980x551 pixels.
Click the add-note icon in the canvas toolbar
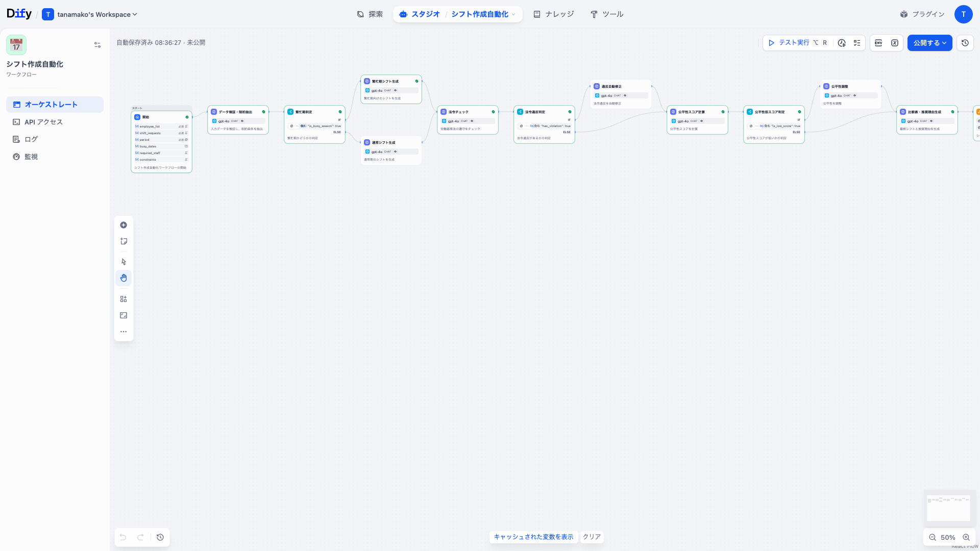[x=124, y=241]
